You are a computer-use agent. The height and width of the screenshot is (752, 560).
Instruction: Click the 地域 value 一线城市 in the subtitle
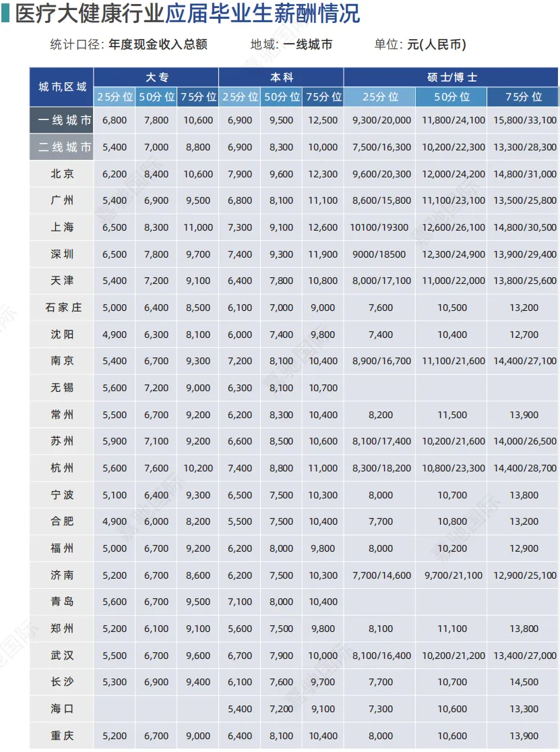[307, 45]
